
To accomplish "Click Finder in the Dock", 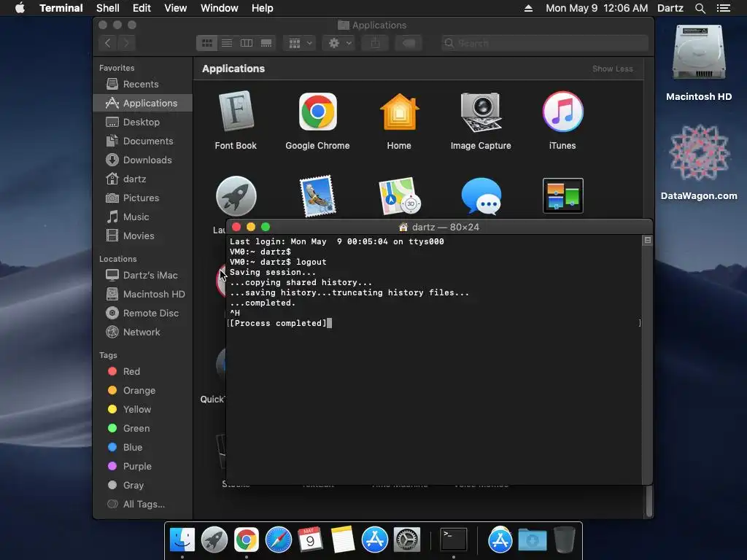I will (x=182, y=540).
